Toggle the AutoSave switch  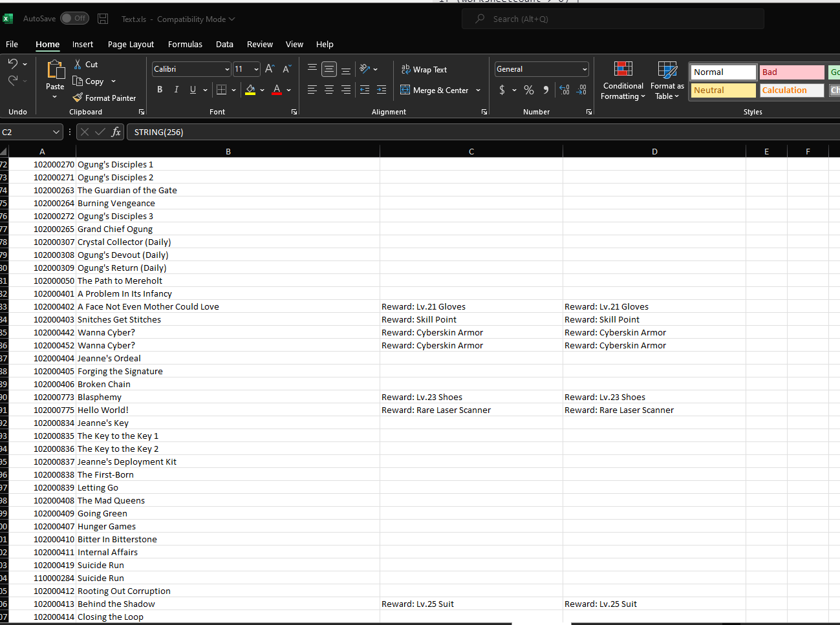pos(74,18)
